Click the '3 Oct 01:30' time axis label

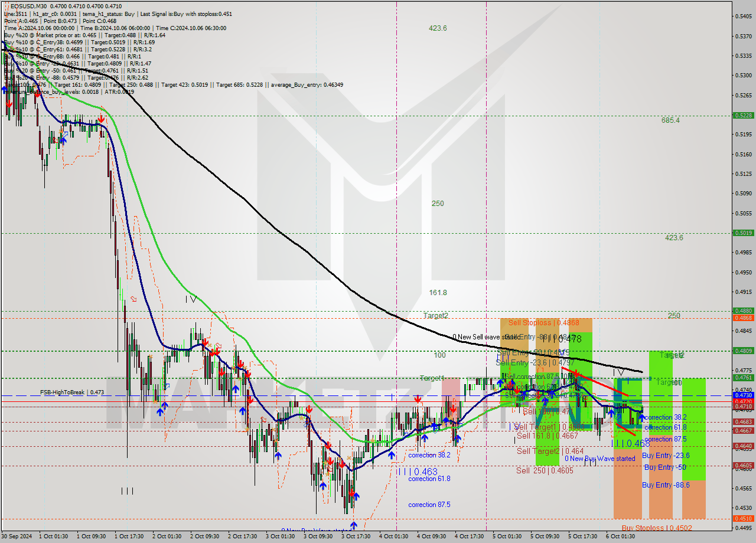pos(281,537)
